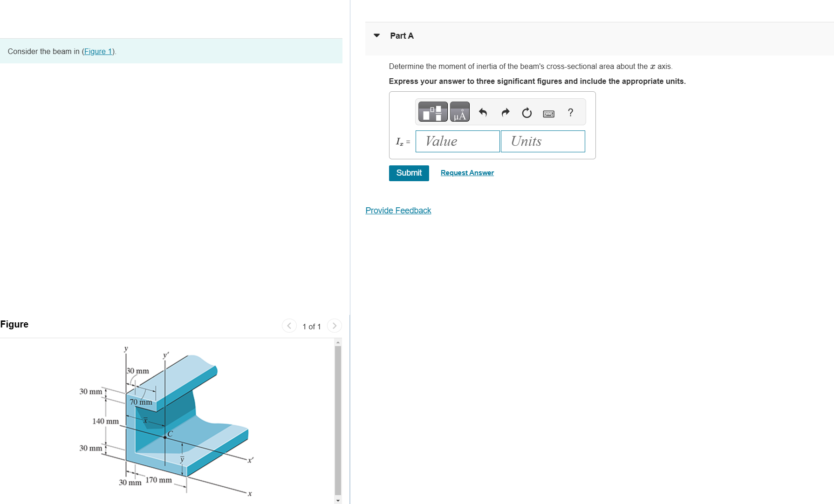Viewport: 834px width, 504px height.
Task: Redo the answer entry
Action: pyautogui.click(x=505, y=112)
